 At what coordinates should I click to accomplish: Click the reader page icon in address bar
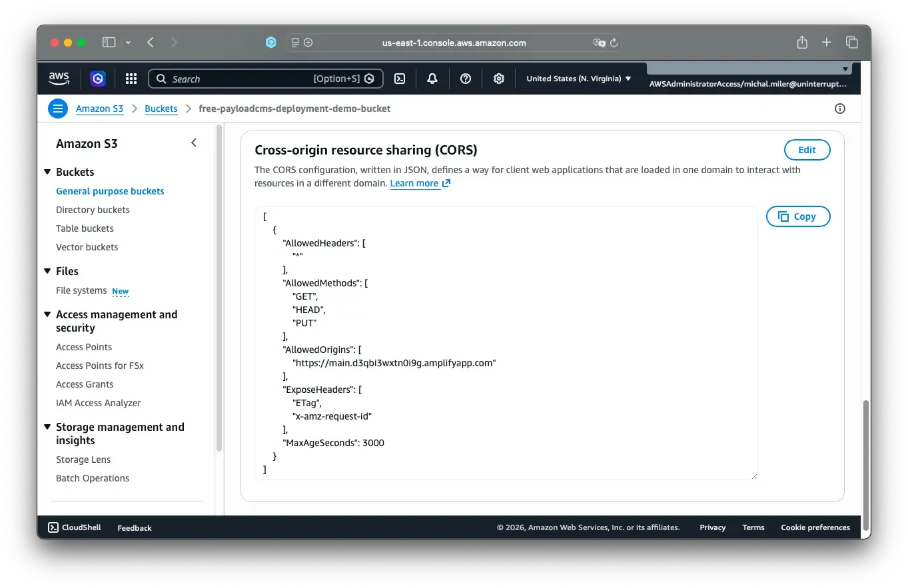coord(296,43)
